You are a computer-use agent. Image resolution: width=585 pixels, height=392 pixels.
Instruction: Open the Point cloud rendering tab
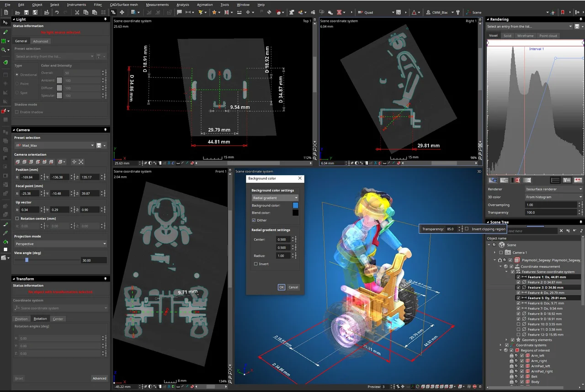[548, 36]
